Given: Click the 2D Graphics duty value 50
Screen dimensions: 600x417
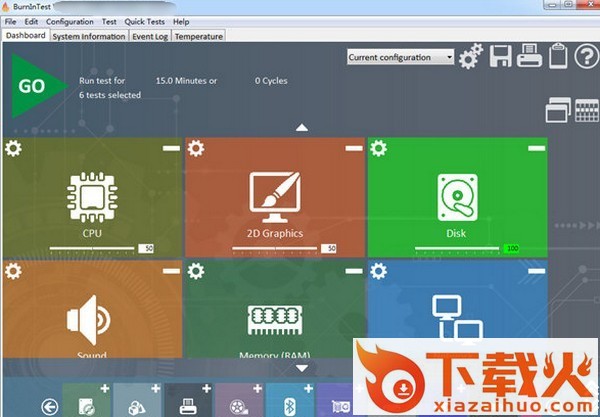Looking at the screenshot, I should coord(328,248).
